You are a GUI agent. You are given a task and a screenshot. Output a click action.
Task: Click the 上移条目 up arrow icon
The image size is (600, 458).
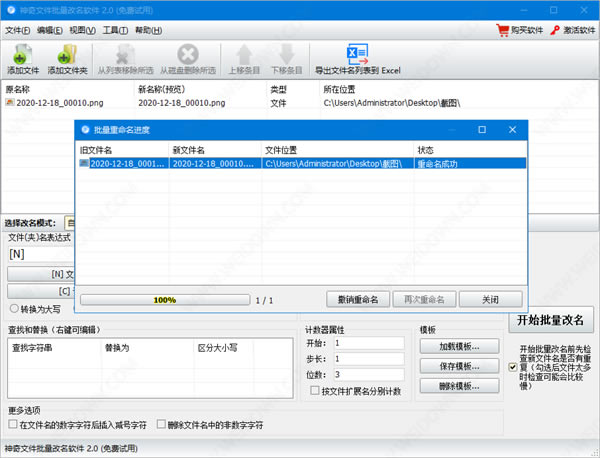pyautogui.click(x=243, y=54)
